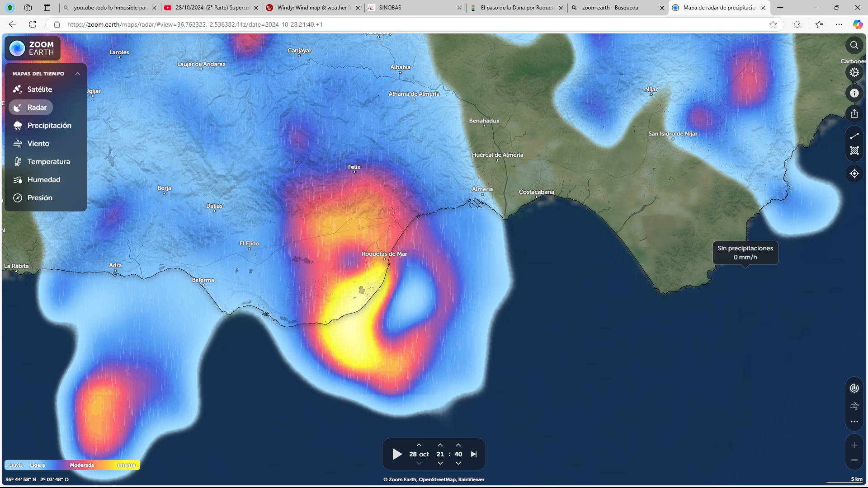The image size is (868, 488).
Task: Toggle the radar overlay layer button
Action: click(x=854, y=388)
